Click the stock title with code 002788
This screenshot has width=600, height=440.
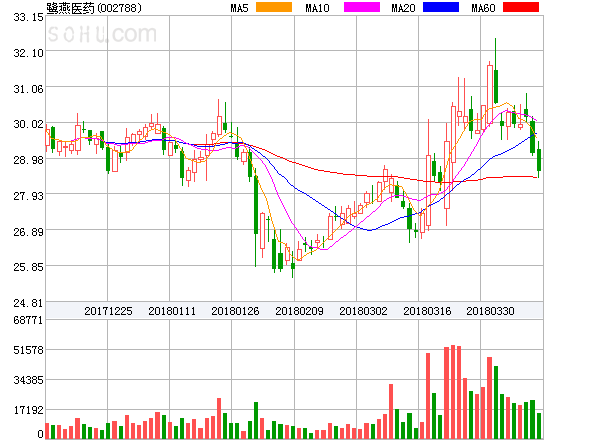pos(94,8)
